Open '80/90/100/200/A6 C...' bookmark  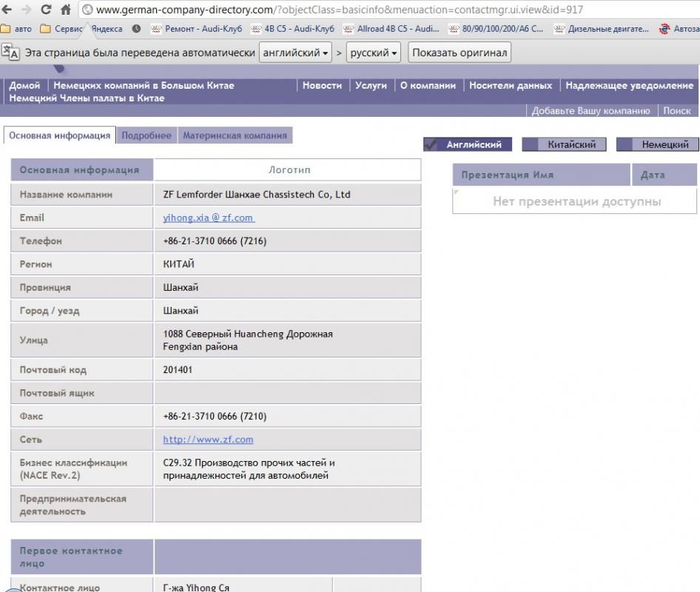point(496,29)
